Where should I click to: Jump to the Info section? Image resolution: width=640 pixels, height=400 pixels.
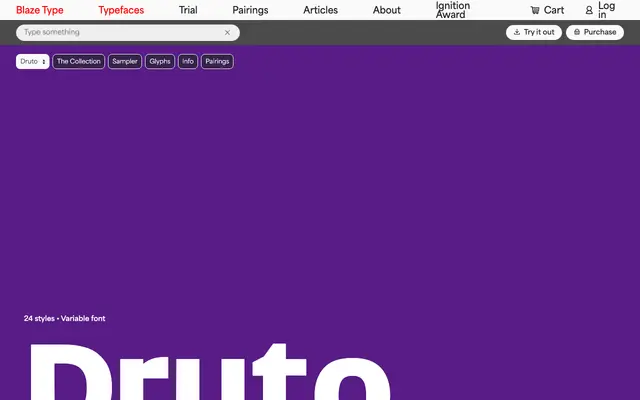pos(188,62)
